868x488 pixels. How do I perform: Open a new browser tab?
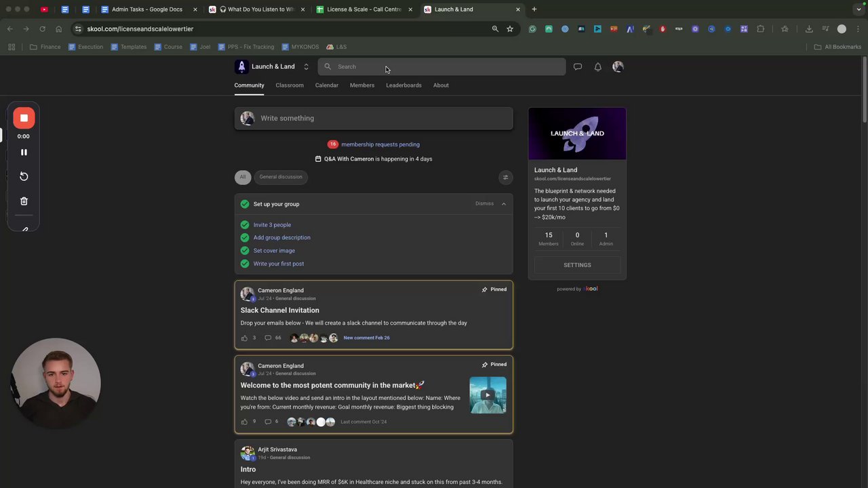pyautogui.click(x=534, y=9)
